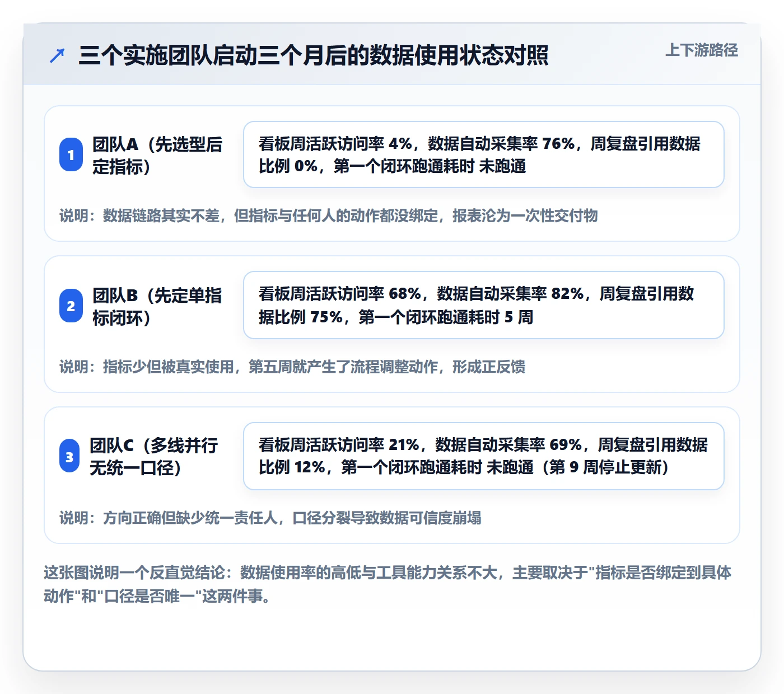784x694 pixels.
Task: Click the title 三个实施团队启动三个月后的数据使用状态对照
Action: [314, 55]
